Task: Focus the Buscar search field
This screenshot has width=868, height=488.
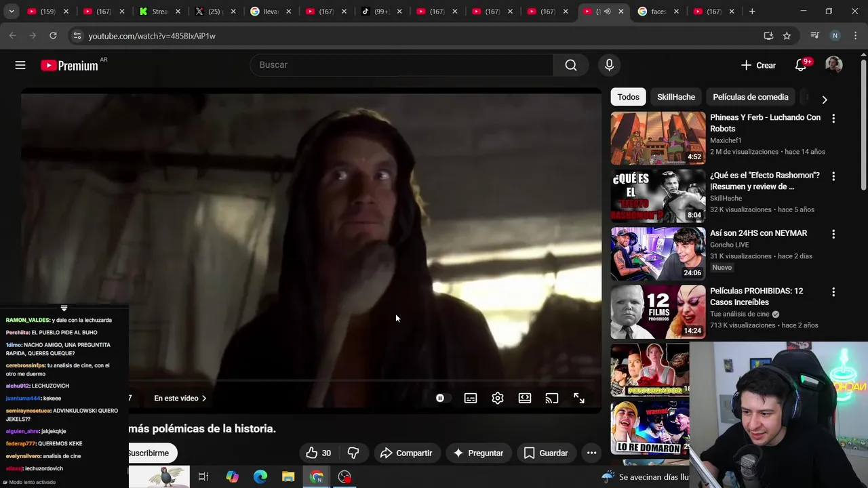Action: pyautogui.click(x=402, y=65)
